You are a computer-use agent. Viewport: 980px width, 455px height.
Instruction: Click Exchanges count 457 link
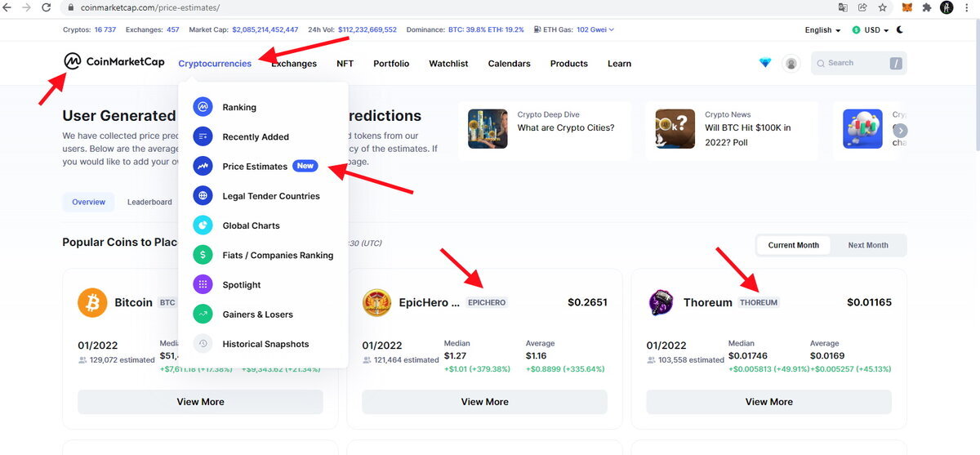coord(173,29)
